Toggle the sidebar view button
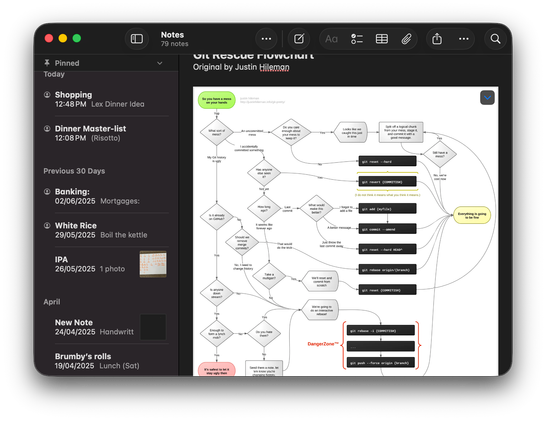Image resolution: width=546 pixels, height=421 pixels. [x=136, y=39]
